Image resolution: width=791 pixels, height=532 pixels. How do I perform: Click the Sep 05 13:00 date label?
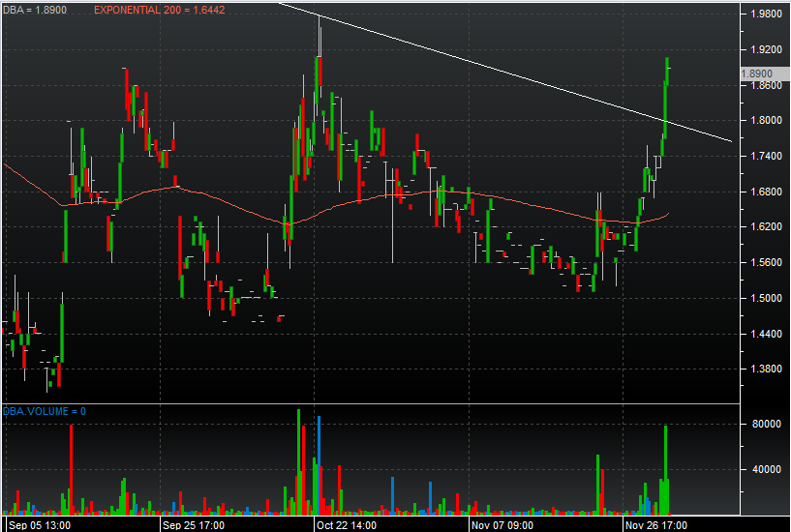(40, 525)
